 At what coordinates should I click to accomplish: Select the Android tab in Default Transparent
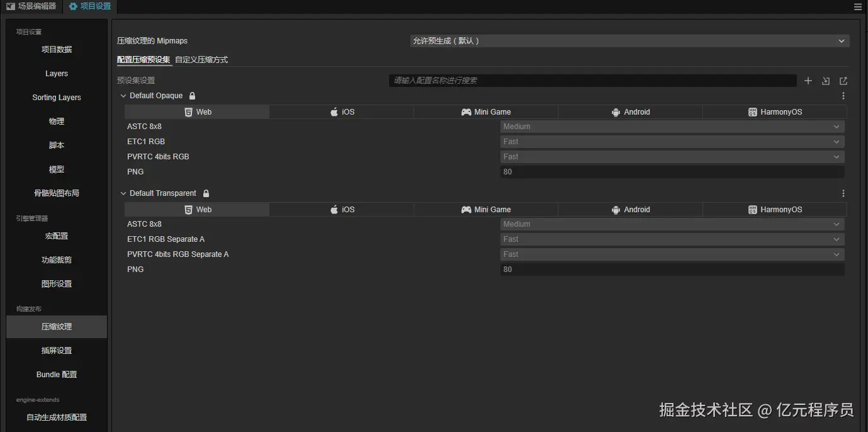pos(630,210)
